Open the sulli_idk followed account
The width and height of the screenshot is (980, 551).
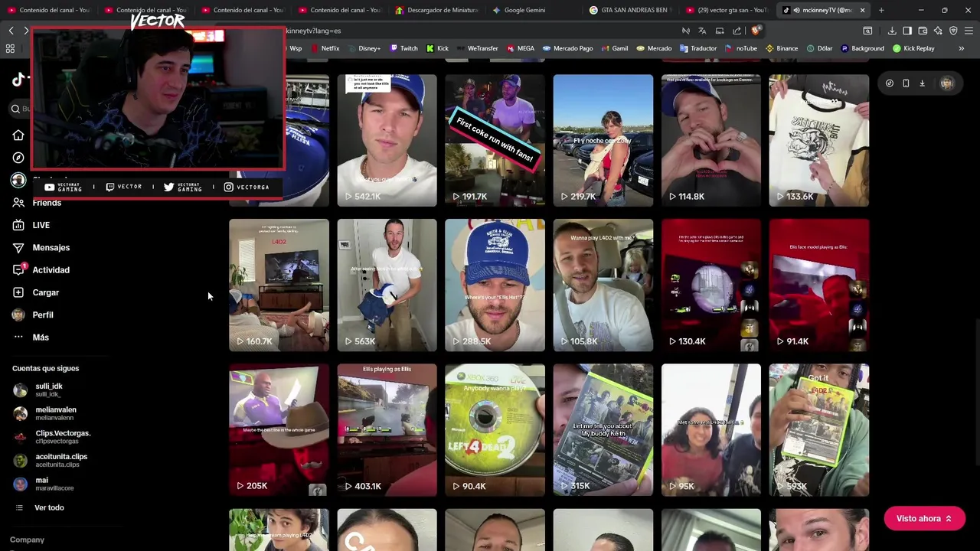coord(49,390)
